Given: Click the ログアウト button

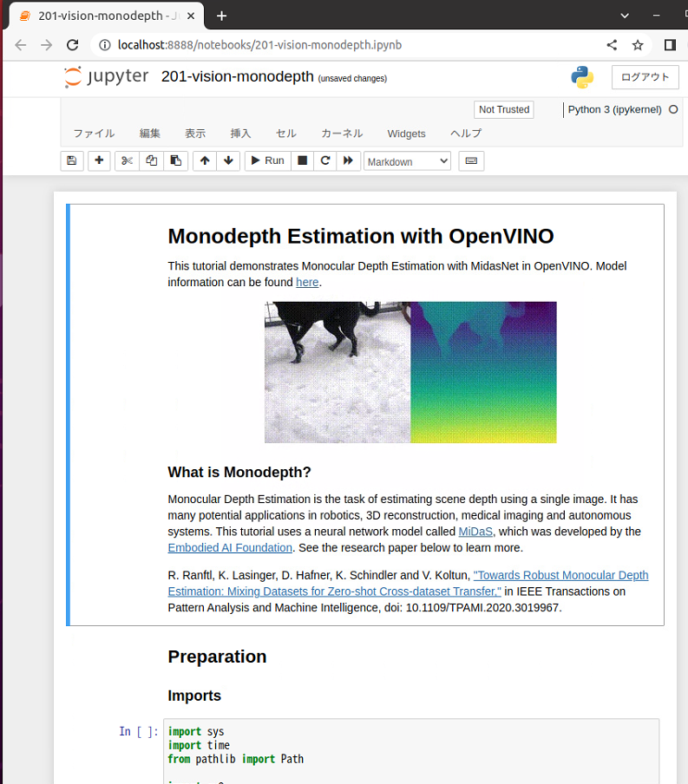Looking at the screenshot, I should point(645,77).
